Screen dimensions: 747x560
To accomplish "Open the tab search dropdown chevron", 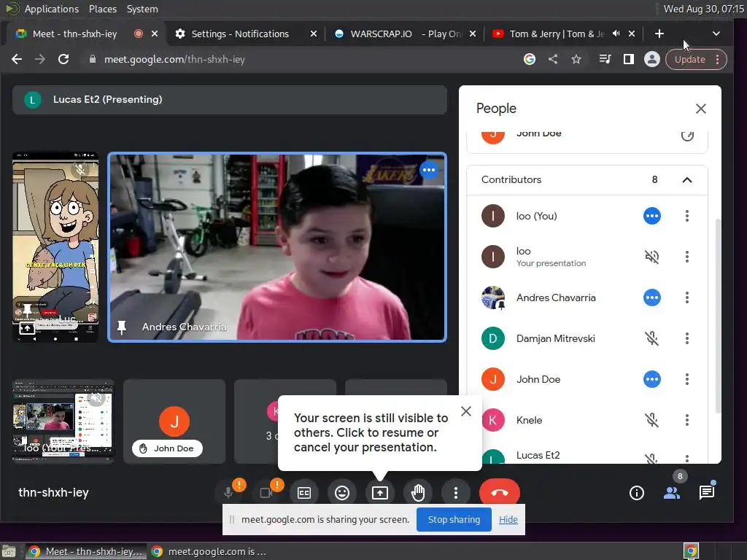I will [716, 34].
